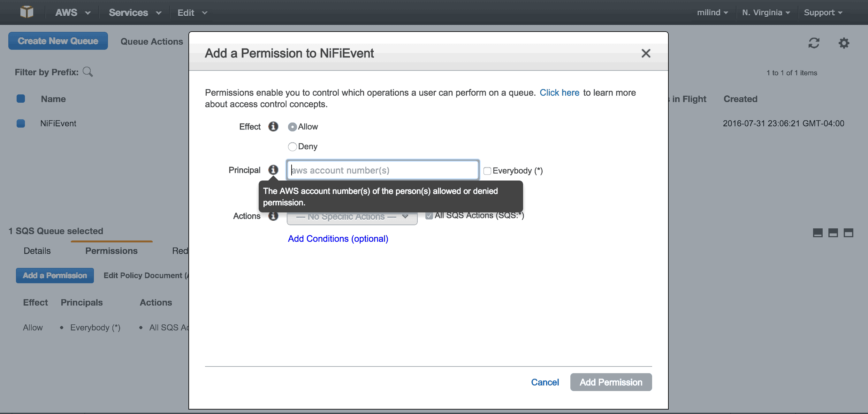
Task: Click the Actions info tooltip icon
Action: pos(273,216)
